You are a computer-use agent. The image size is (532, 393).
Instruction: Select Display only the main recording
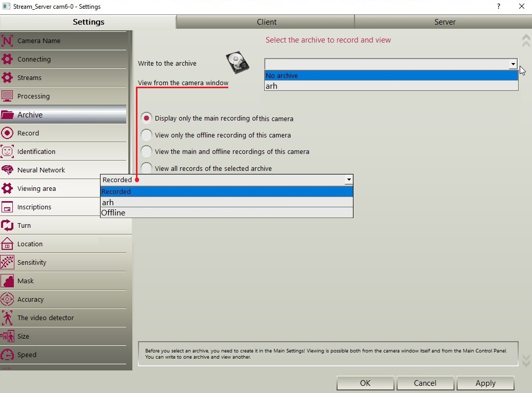[146, 118]
